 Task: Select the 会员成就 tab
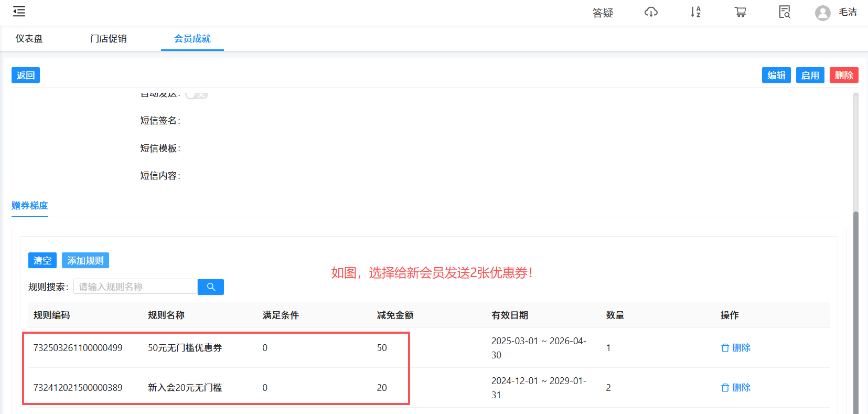pos(192,39)
